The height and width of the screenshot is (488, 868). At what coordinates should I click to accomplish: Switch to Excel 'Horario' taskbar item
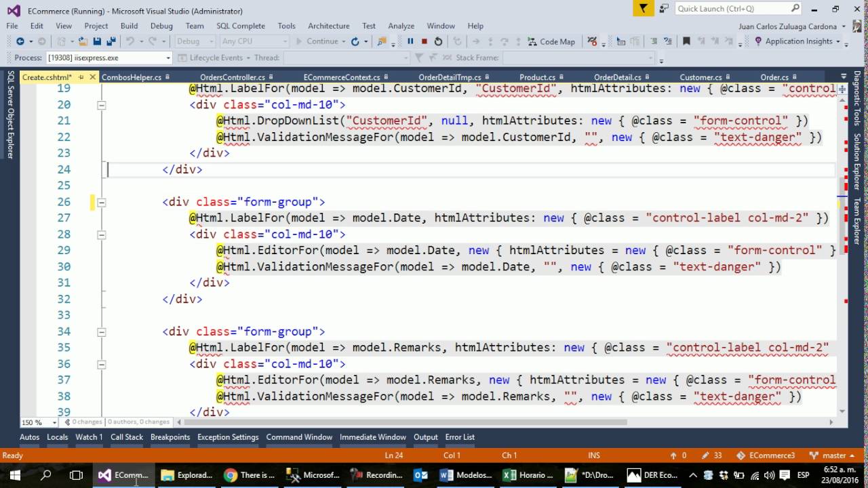tap(530, 474)
